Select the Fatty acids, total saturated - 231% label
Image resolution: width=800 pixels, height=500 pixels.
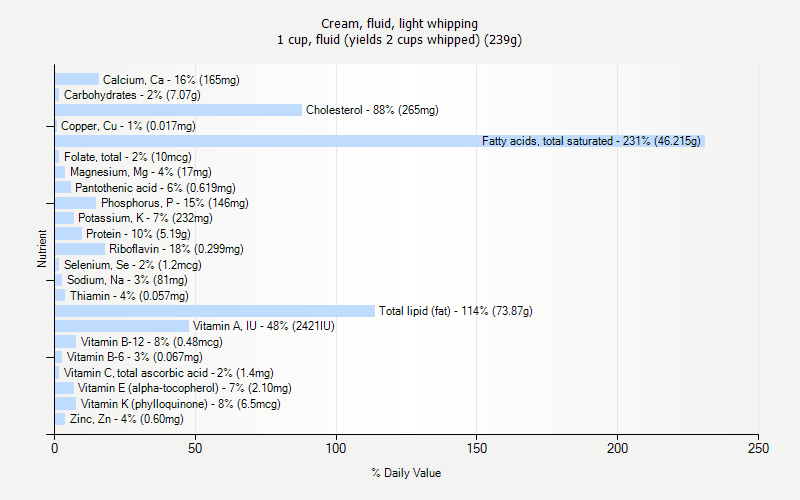coord(591,141)
